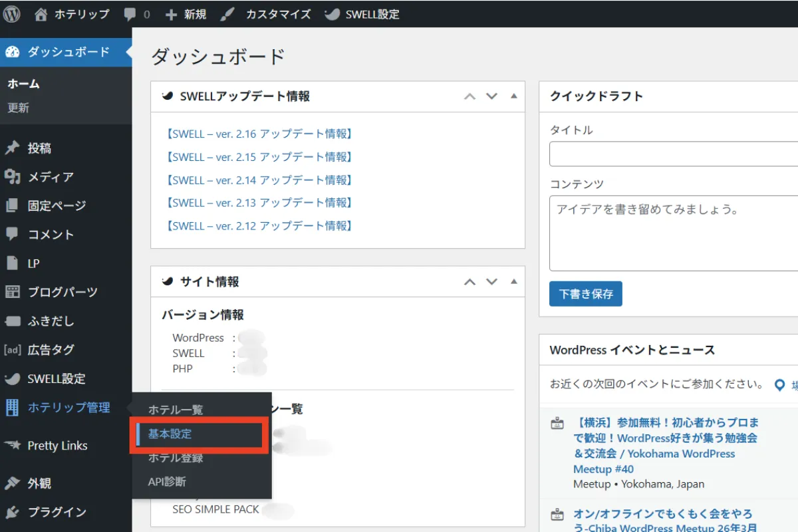Click the WordPress logo icon

coord(12,14)
